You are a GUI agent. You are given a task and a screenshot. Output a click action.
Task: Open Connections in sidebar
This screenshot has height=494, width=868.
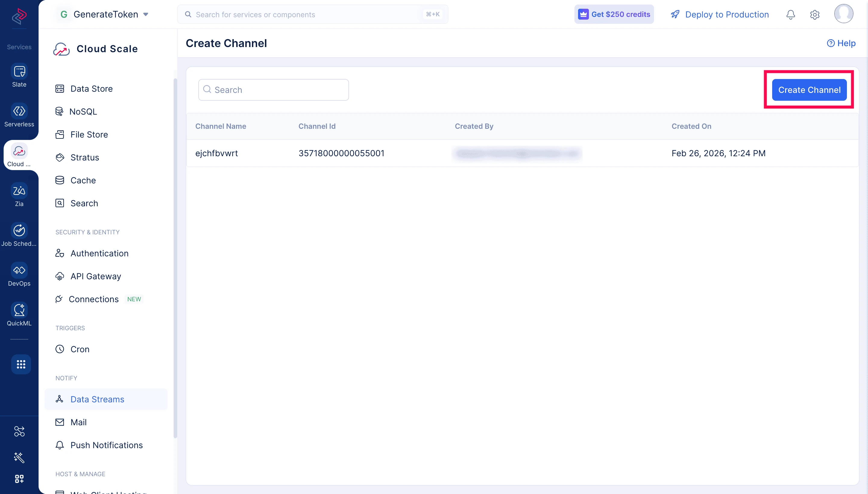(106, 299)
